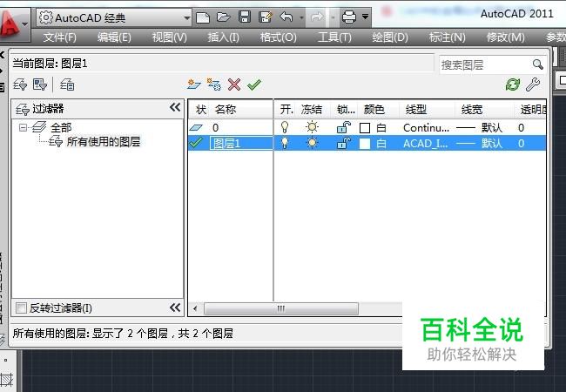Viewport: 566px width, 392px height.
Task: Click the New drawing icon
Action: [x=203, y=17]
